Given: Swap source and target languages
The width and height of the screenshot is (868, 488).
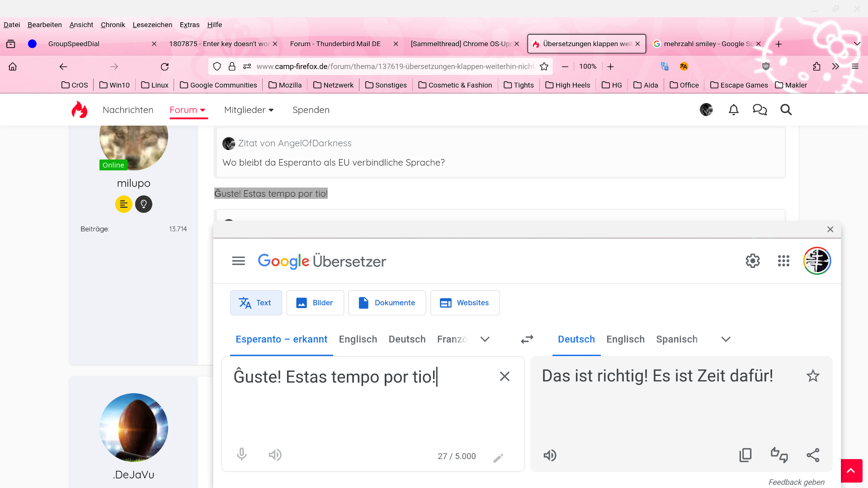Looking at the screenshot, I should pos(527,339).
